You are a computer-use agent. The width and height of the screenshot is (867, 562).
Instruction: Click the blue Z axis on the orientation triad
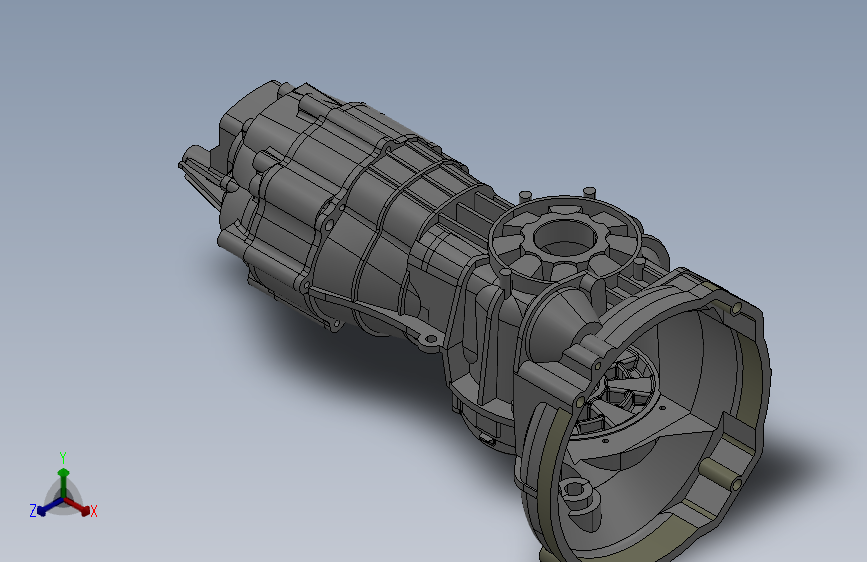click(x=50, y=507)
